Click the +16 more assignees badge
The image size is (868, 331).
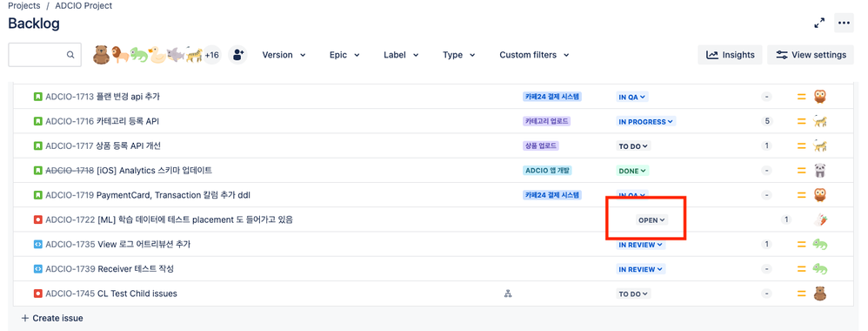(x=211, y=55)
